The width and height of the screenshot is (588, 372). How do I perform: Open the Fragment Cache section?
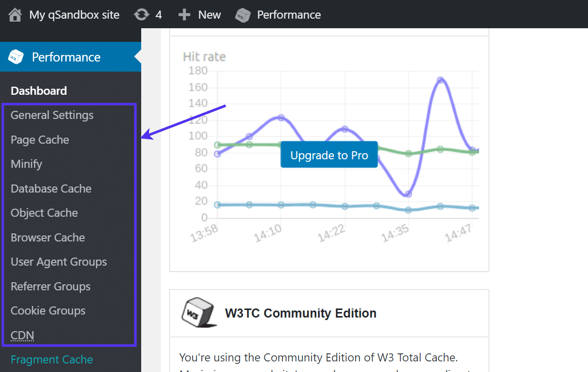pyautogui.click(x=51, y=359)
